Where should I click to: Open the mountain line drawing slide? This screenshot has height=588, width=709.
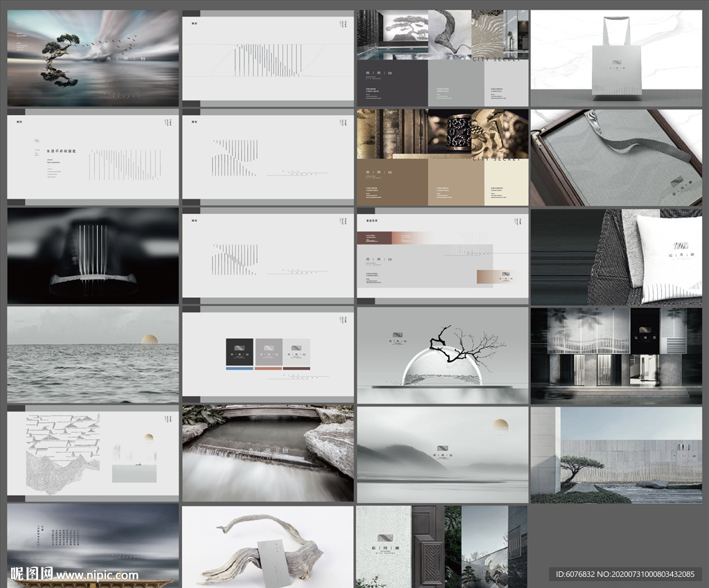point(93,454)
